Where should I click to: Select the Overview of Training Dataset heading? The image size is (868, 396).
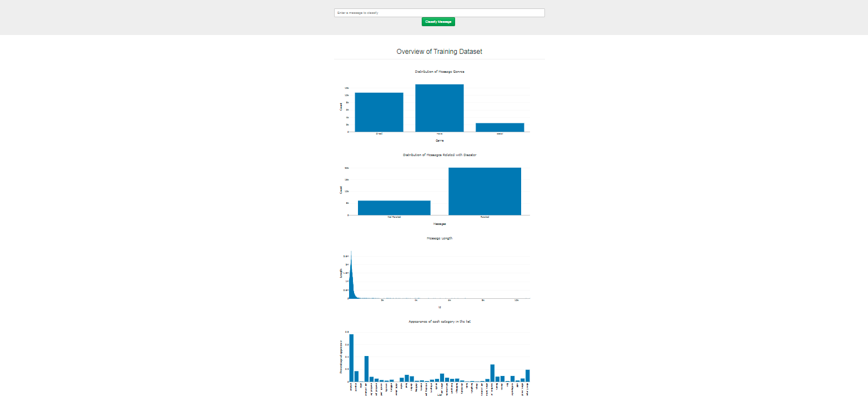coord(439,52)
